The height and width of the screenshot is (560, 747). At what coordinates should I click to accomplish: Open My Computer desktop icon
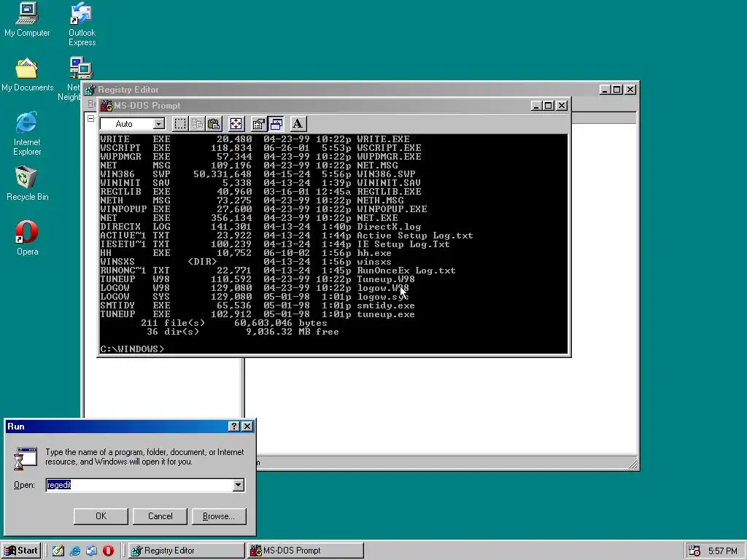[x=27, y=20]
